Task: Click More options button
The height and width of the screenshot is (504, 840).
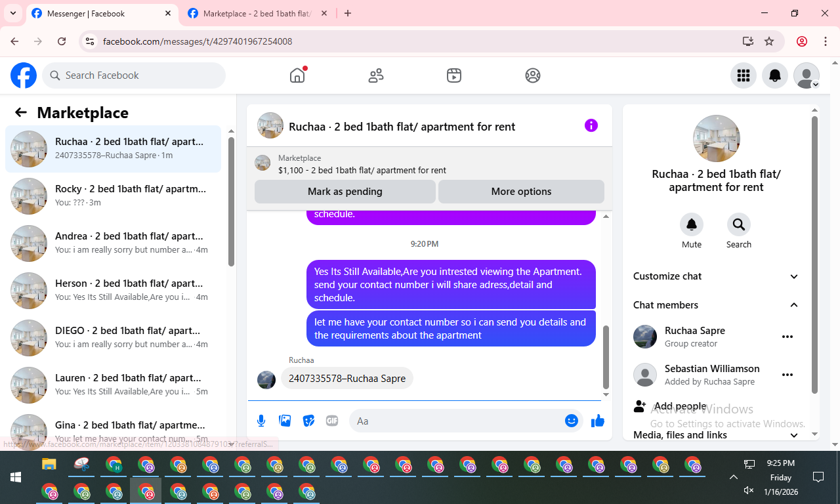Action: coord(521,192)
